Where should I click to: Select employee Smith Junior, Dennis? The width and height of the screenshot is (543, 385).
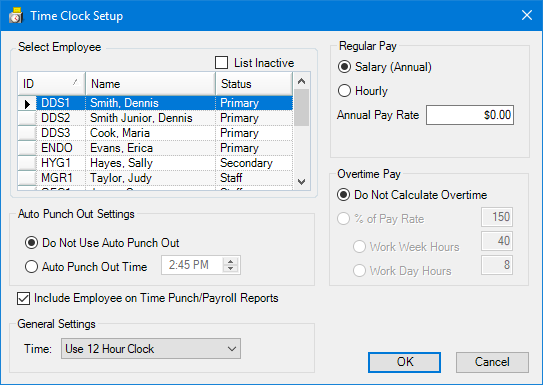141,118
